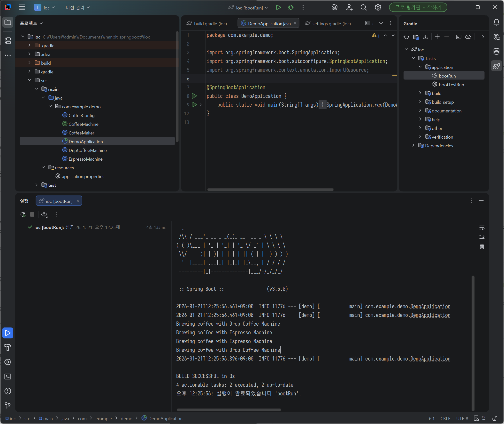The image size is (504, 424).
Task: Click the Rerun icon in Run panel
Action: pos(23,214)
